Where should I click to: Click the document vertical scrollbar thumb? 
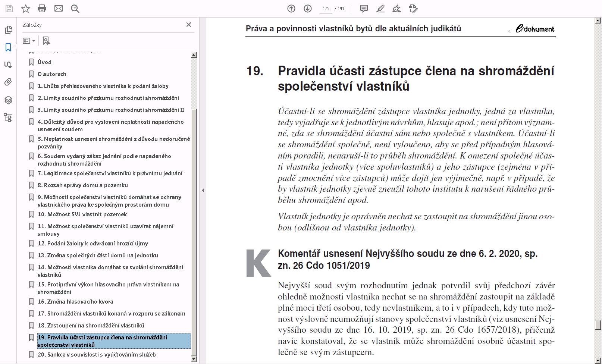tap(598, 325)
